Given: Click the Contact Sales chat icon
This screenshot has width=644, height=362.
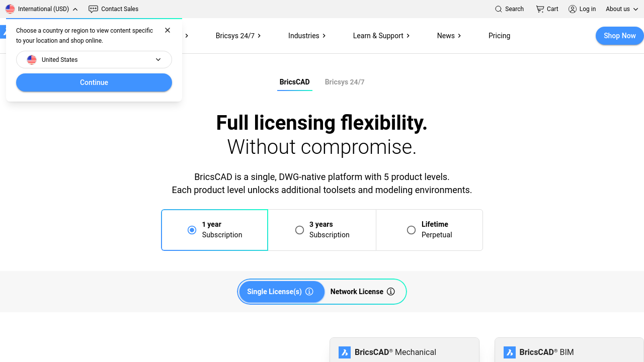Looking at the screenshot, I should [x=93, y=9].
